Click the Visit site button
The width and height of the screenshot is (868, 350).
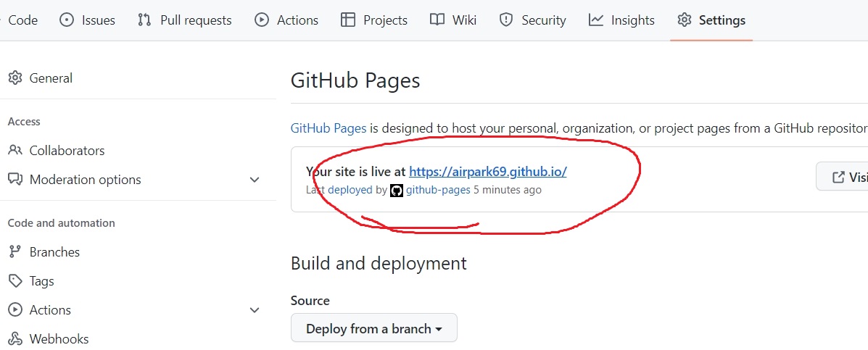pos(842,177)
